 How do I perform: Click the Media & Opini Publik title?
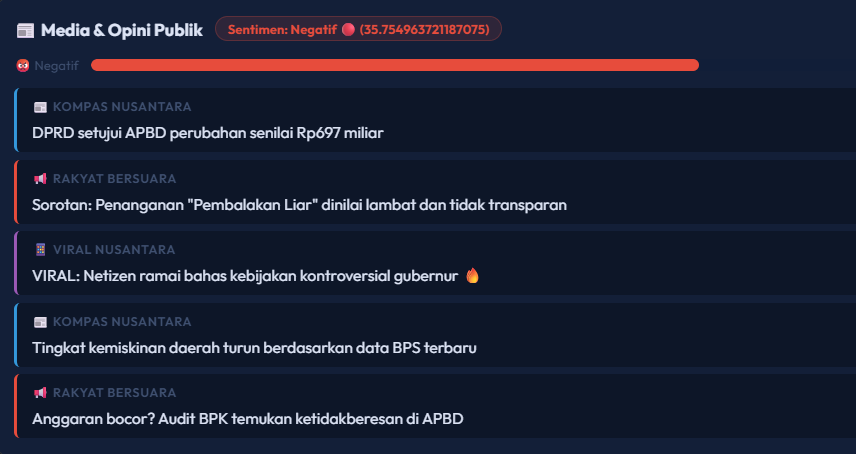(x=122, y=30)
